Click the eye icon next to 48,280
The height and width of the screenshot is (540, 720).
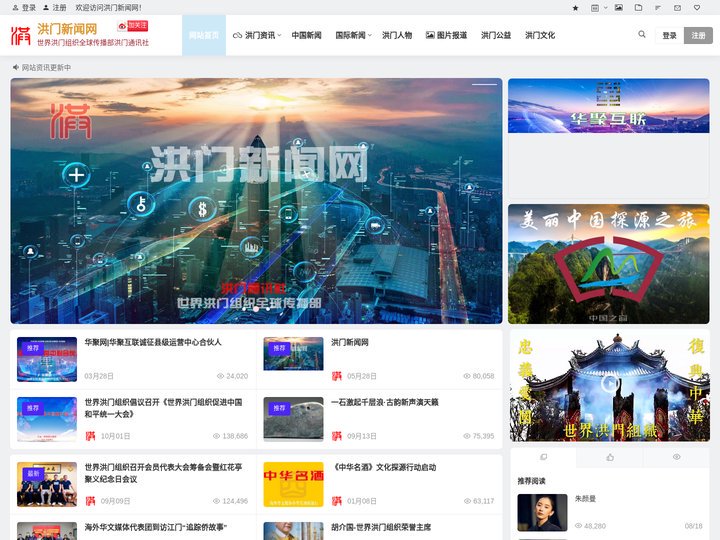point(579,526)
